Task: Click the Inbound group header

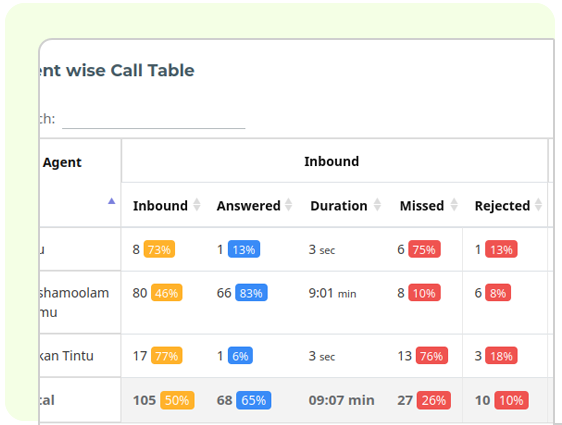Action: [332, 161]
